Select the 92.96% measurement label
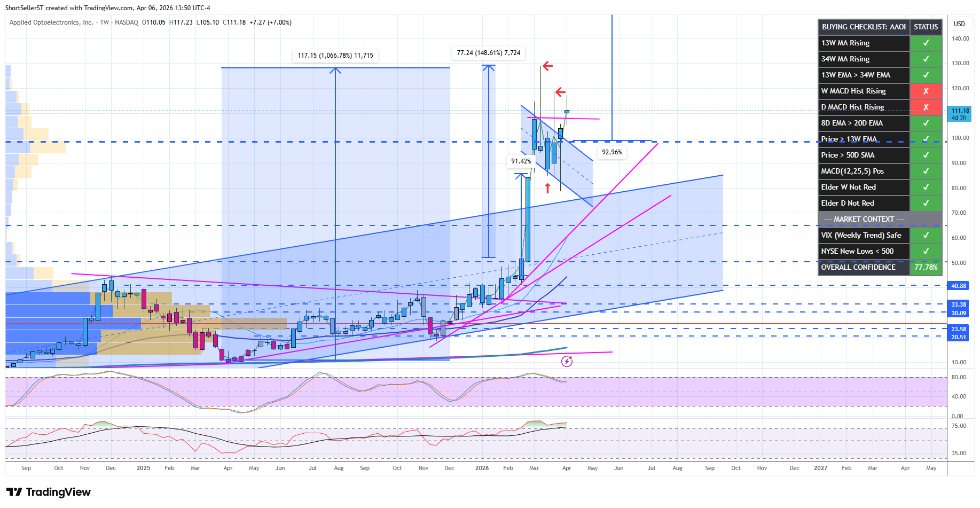Viewport: 980px width, 508px height. pyautogui.click(x=611, y=152)
